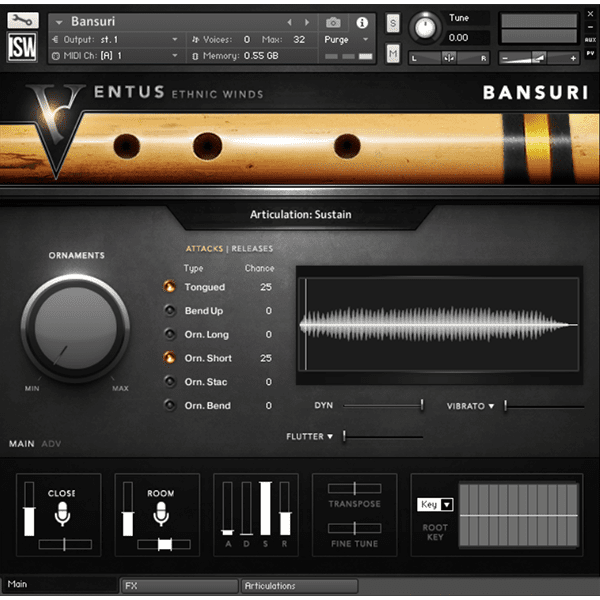Open the Purge dropdown menu
Viewport: 600px width, 600px height.
tap(345, 40)
